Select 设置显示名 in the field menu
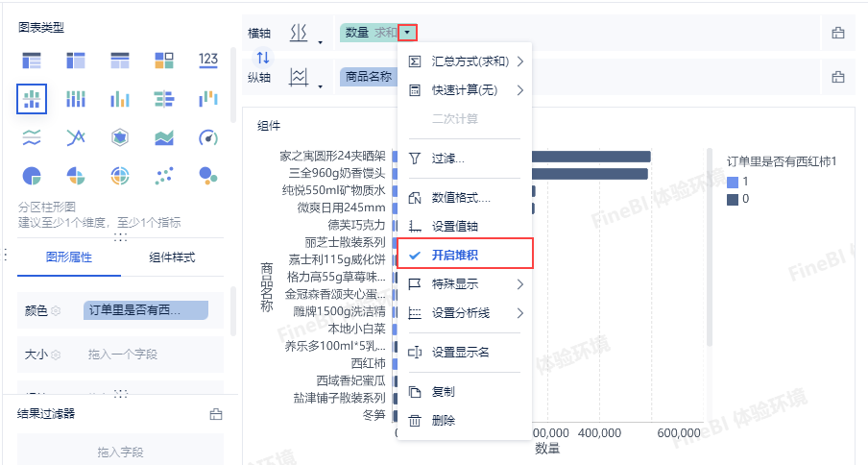This screenshot has width=868, height=465. (x=465, y=352)
